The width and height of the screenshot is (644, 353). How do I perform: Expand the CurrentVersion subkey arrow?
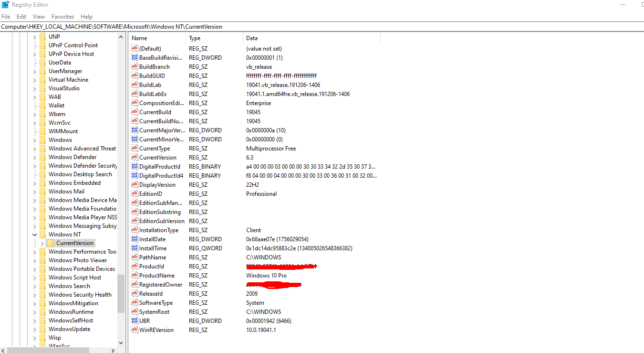(x=42, y=243)
